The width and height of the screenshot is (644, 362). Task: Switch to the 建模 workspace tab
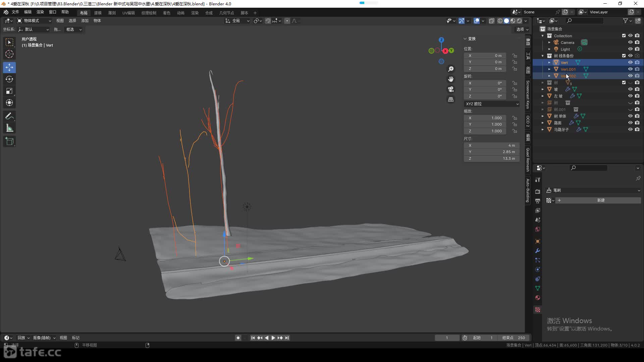pyautogui.click(x=98, y=13)
